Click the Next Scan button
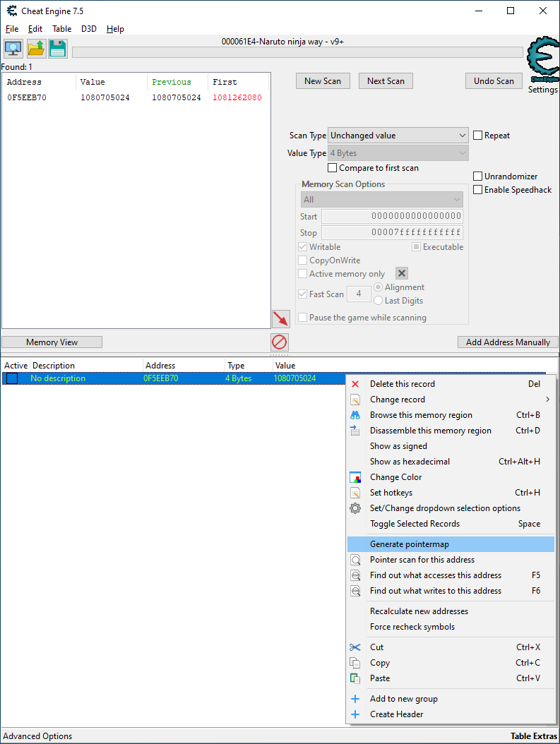This screenshot has width=560, height=744. pos(386,81)
